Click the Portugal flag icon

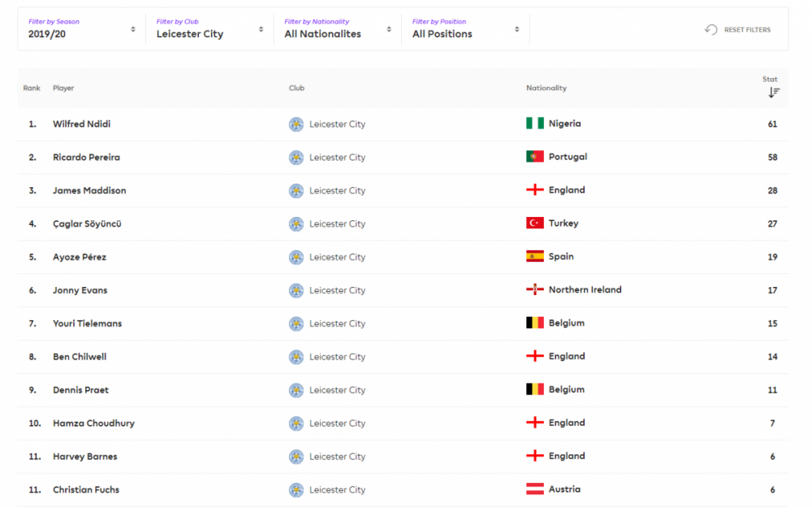[x=535, y=157]
